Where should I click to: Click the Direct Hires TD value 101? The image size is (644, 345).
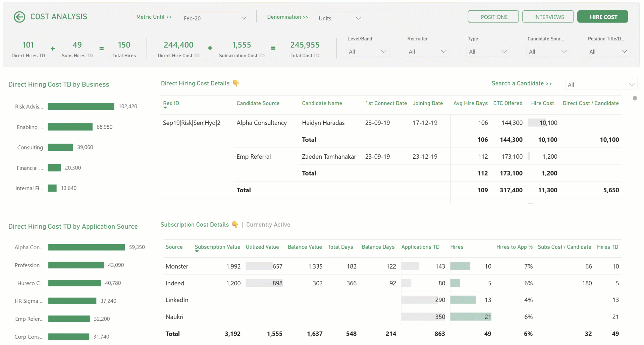[28, 45]
